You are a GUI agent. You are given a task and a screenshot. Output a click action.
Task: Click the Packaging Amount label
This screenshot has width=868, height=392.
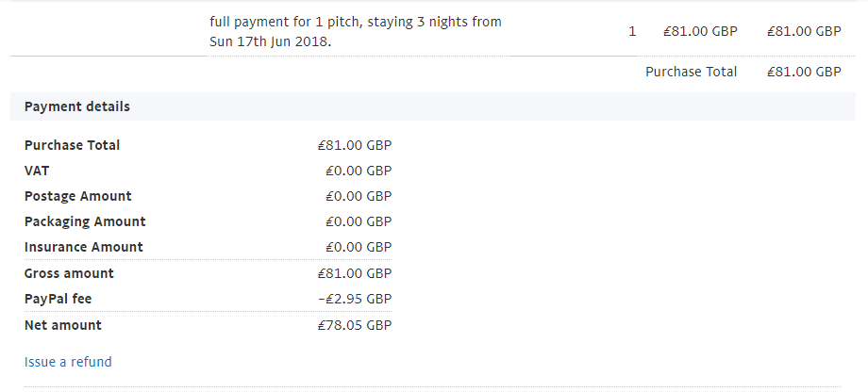click(x=85, y=222)
